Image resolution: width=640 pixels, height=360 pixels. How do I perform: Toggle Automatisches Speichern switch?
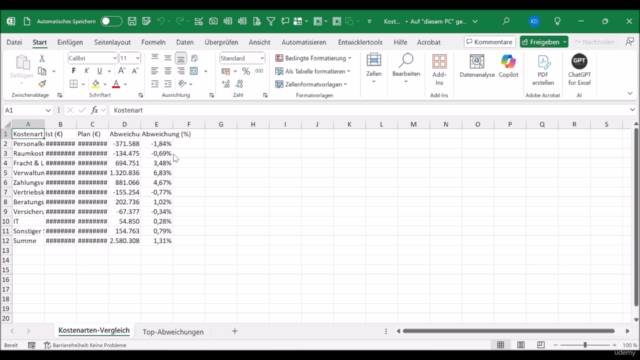coord(111,21)
